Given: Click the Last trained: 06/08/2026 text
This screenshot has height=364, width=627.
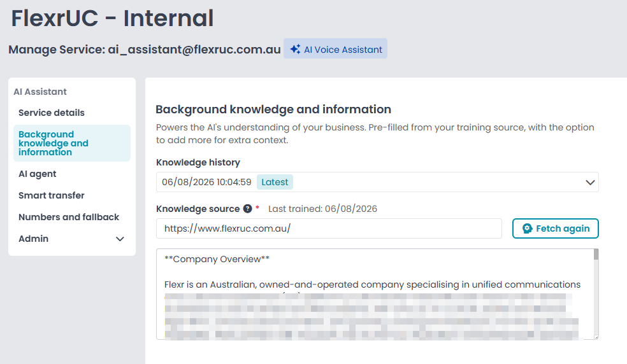Looking at the screenshot, I should tap(322, 209).
